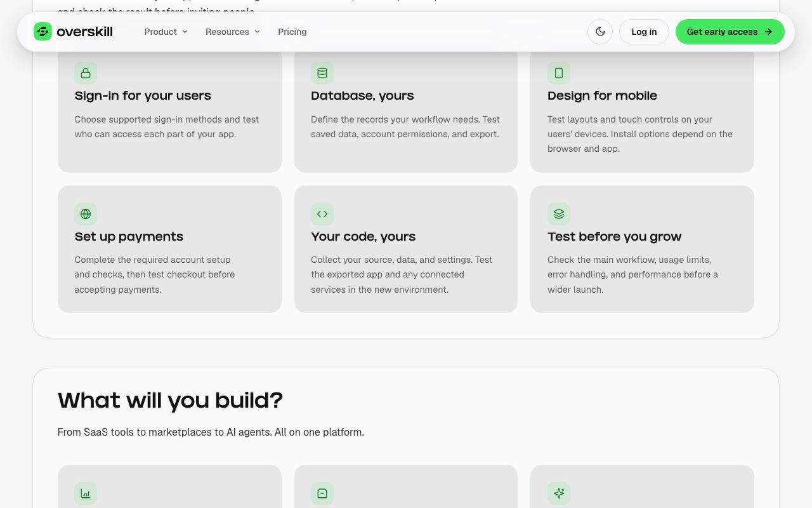Viewport: 812px width, 508px height.
Task: Select the 'Set up payments' heading
Action: pos(129,237)
